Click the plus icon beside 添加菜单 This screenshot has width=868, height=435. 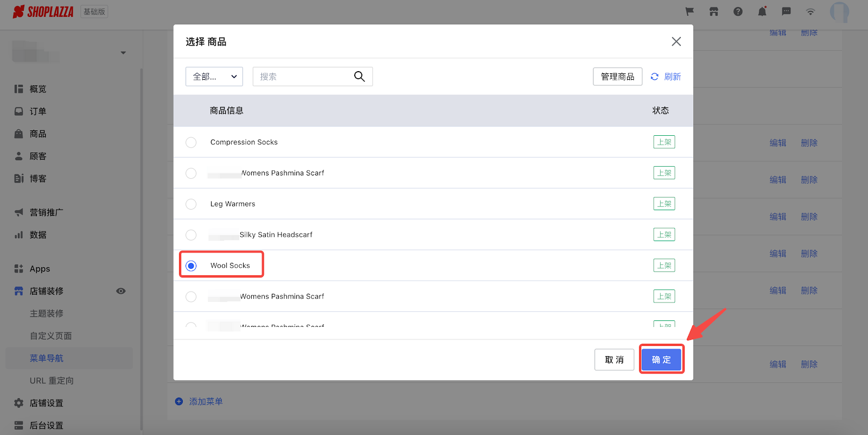pos(179,401)
